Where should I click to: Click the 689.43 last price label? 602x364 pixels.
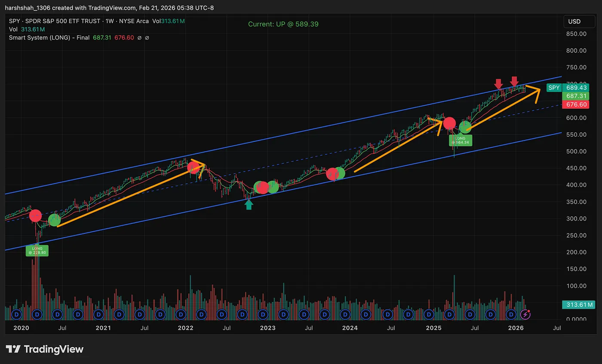coord(577,88)
